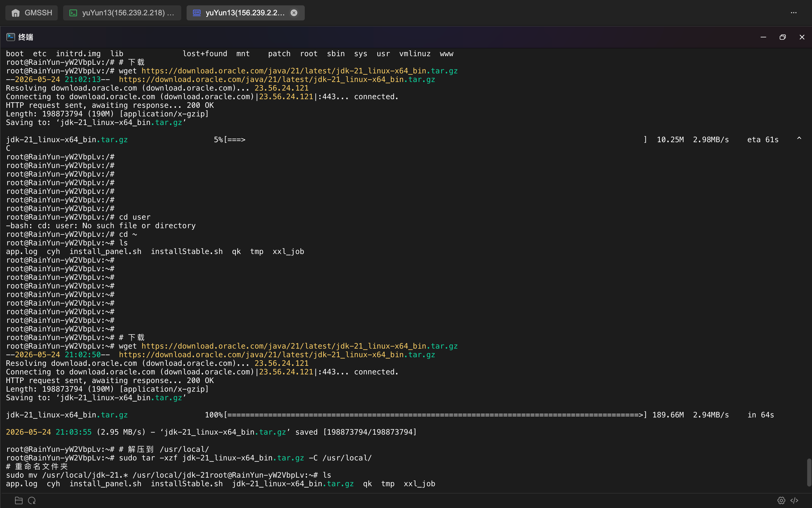Click '189.66M' downloaded size
Image resolution: width=812 pixels, height=508 pixels.
coord(668,415)
